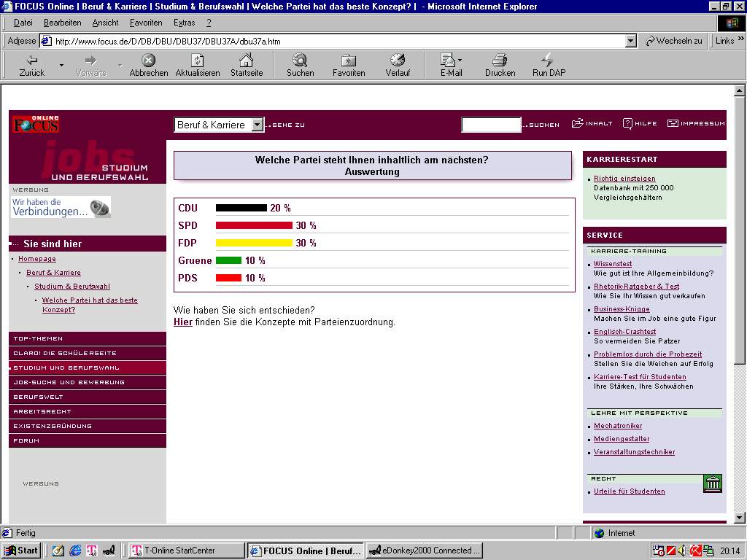Open the Favoriten menu
The image size is (747, 560).
[x=146, y=23]
